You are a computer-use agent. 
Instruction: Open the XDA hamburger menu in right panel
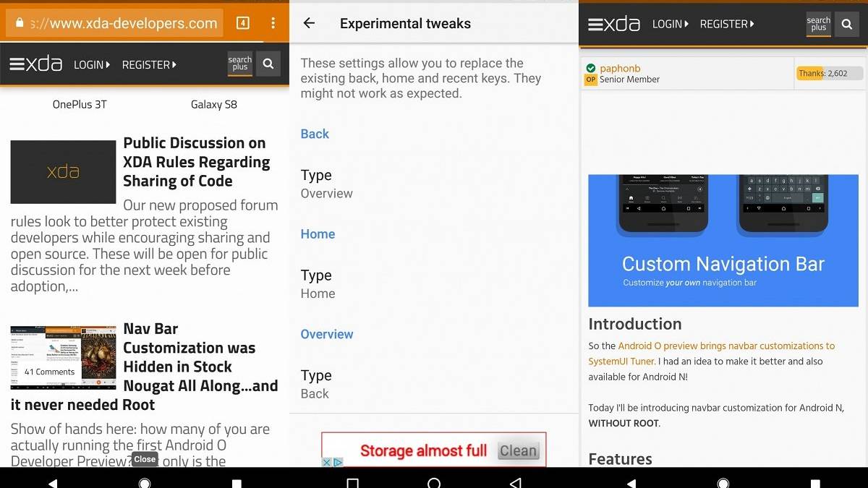pos(614,24)
